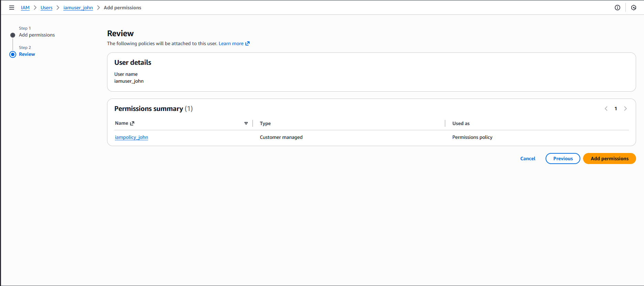Go to next page of permissions summary
The width and height of the screenshot is (644, 286).
pyautogui.click(x=625, y=109)
